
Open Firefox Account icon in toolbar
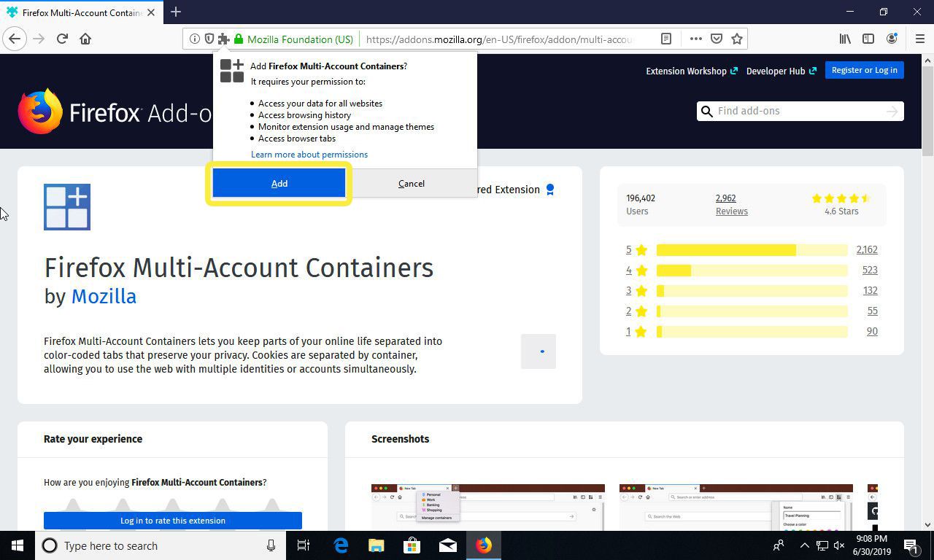(x=892, y=39)
